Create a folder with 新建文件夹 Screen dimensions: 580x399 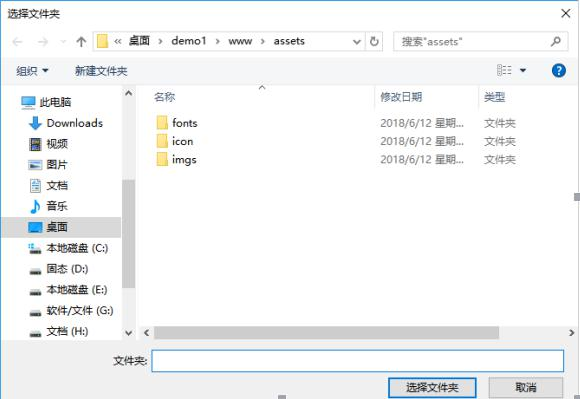[101, 71]
